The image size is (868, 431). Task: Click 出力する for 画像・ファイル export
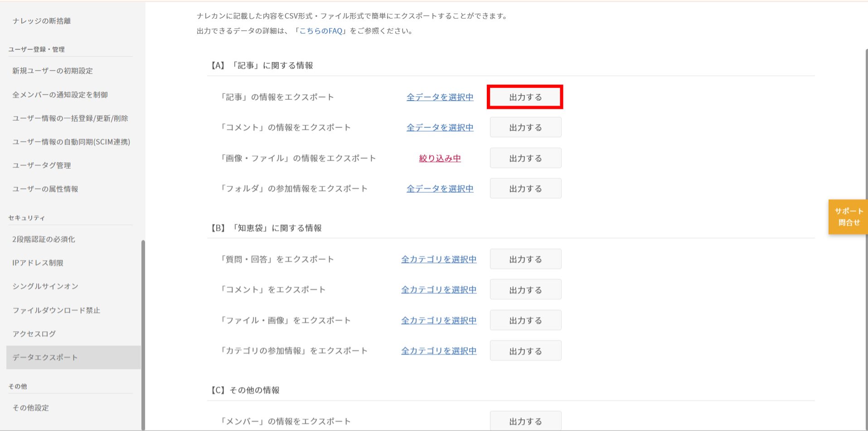coord(525,158)
